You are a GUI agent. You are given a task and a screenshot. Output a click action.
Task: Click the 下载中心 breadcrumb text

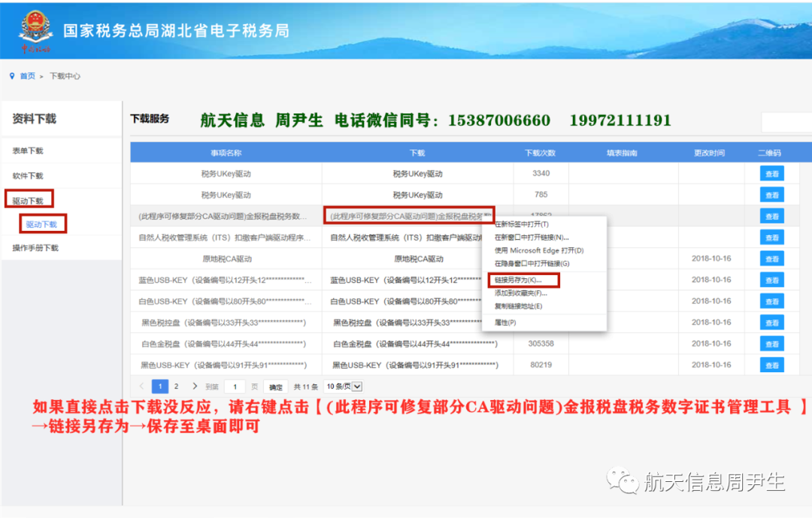[65, 76]
